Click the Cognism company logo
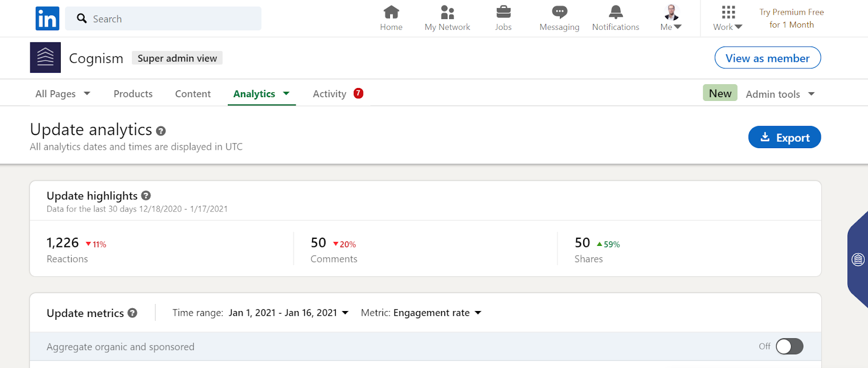The width and height of the screenshot is (868, 368). point(45,58)
